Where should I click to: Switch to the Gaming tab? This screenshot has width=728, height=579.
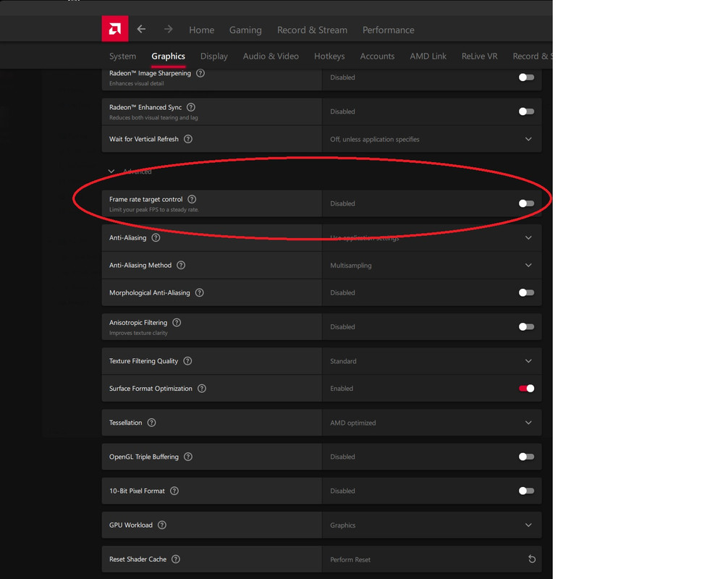pos(245,30)
